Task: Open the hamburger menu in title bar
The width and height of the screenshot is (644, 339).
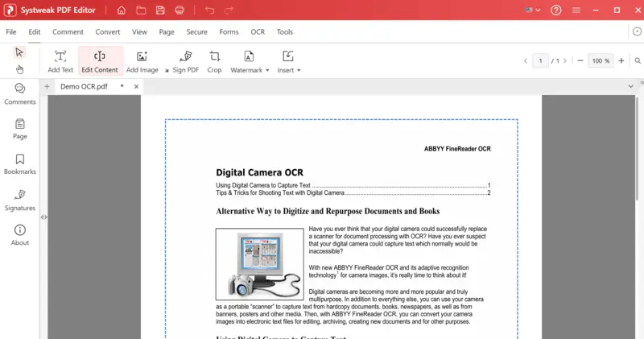Action: pyautogui.click(x=576, y=10)
